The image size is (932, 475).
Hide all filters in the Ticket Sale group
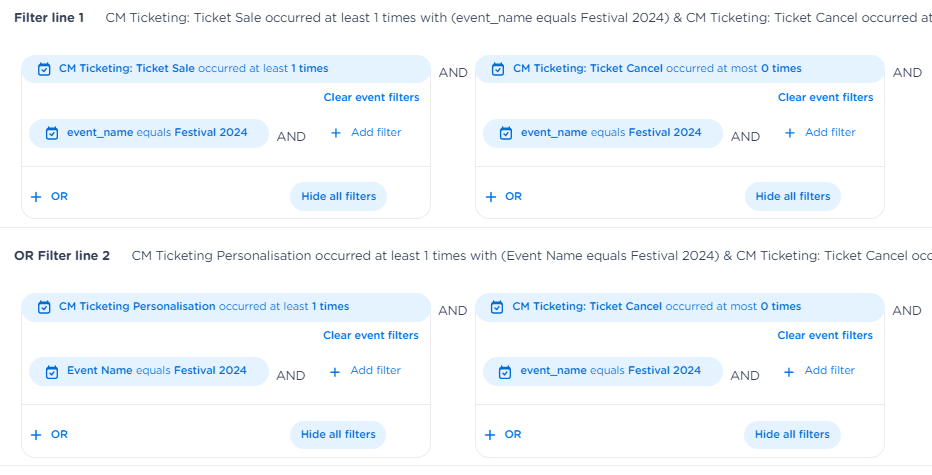pyautogui.click(x=338, y=197)
